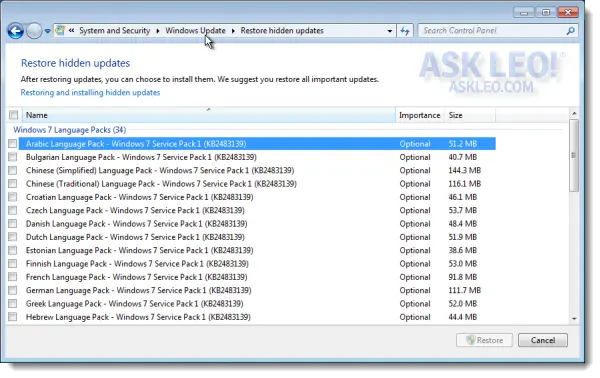Navigate to Windows Update breadcrumb
This screenshot has width=600, height=378.
coord(195,31)
